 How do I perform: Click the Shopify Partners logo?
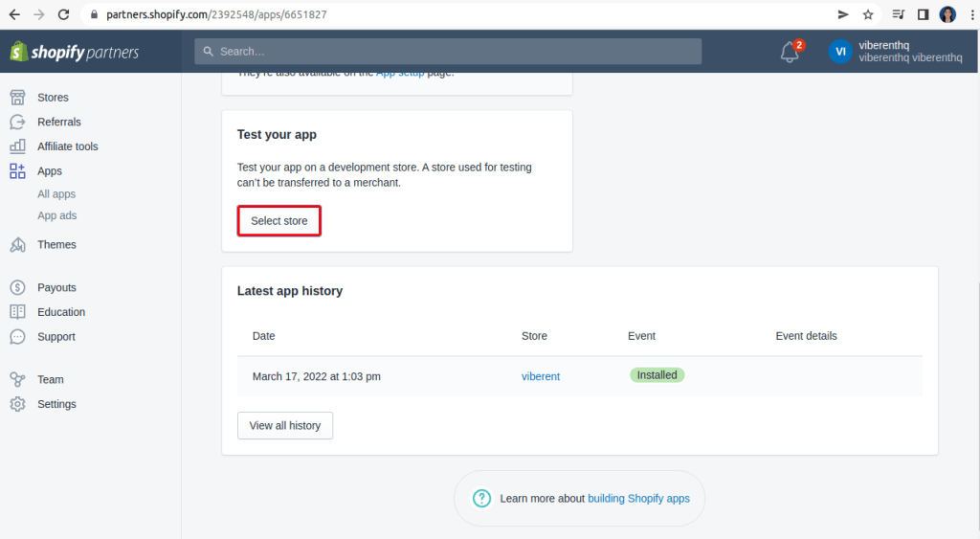pos(74,52)
